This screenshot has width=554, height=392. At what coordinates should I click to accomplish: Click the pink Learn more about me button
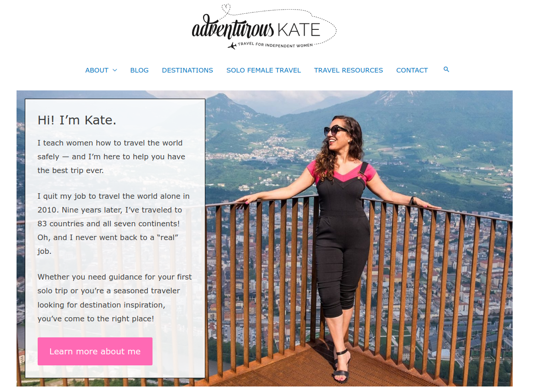pyautogui.click(x=95, y=351)
